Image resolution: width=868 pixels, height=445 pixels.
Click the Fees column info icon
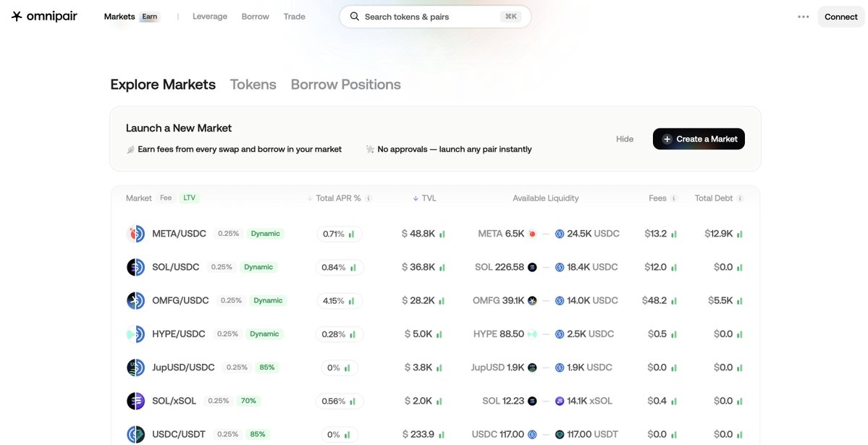[674, 198]
